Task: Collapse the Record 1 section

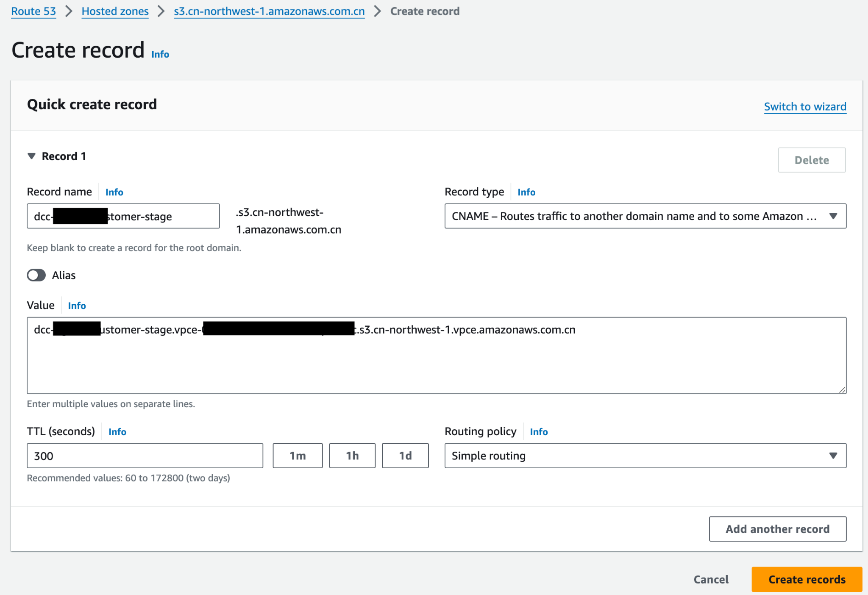Action: click(x=31, y=156)
